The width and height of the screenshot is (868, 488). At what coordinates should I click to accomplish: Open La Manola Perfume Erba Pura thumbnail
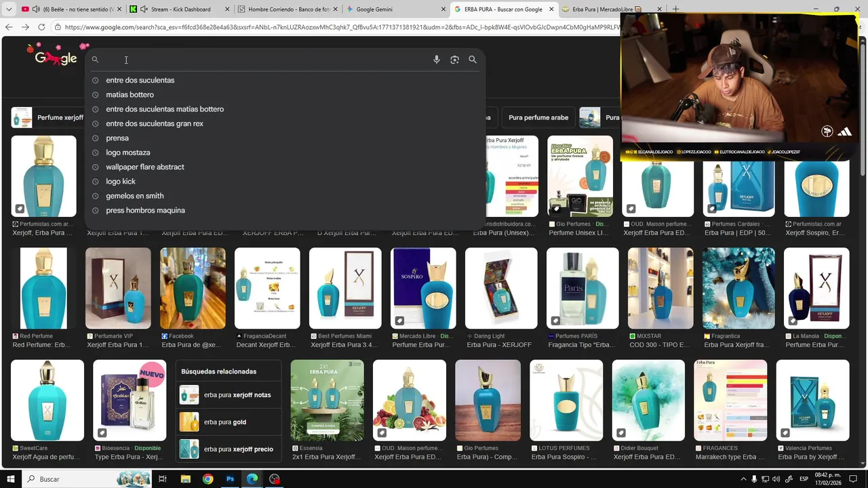816,288
